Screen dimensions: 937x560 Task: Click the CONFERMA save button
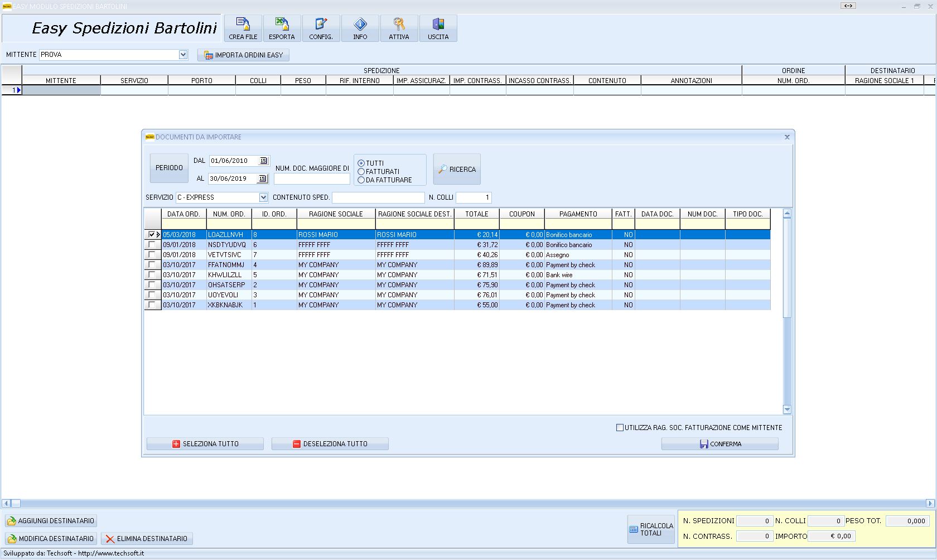click(x=719, y=444)
